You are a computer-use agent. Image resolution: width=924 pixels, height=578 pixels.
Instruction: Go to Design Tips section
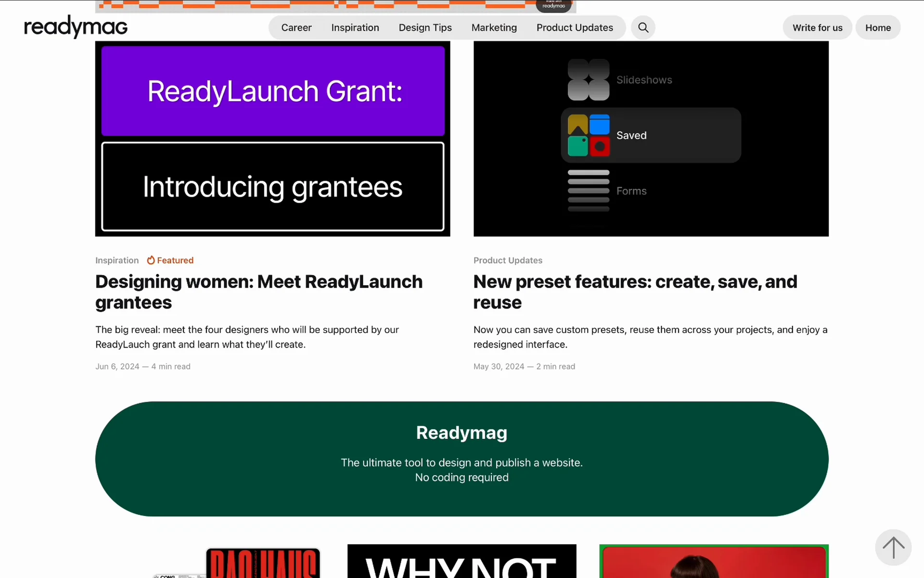[425, 27]
